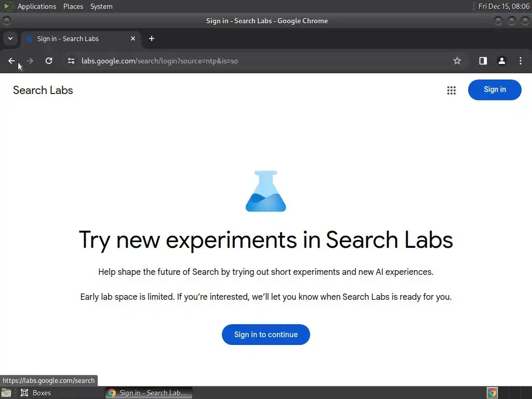
Task: Open site information icon in address bar
Action: point(71,61)
